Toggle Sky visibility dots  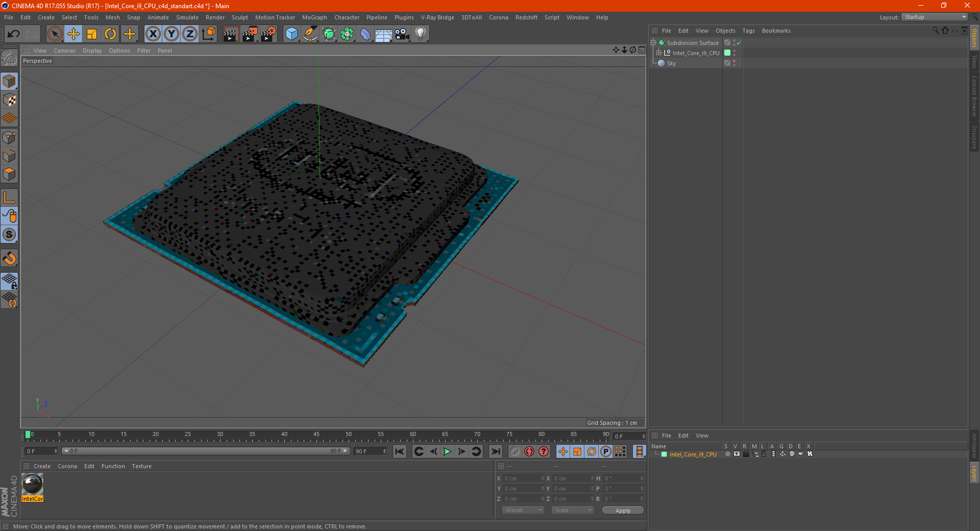pos(734,63)
